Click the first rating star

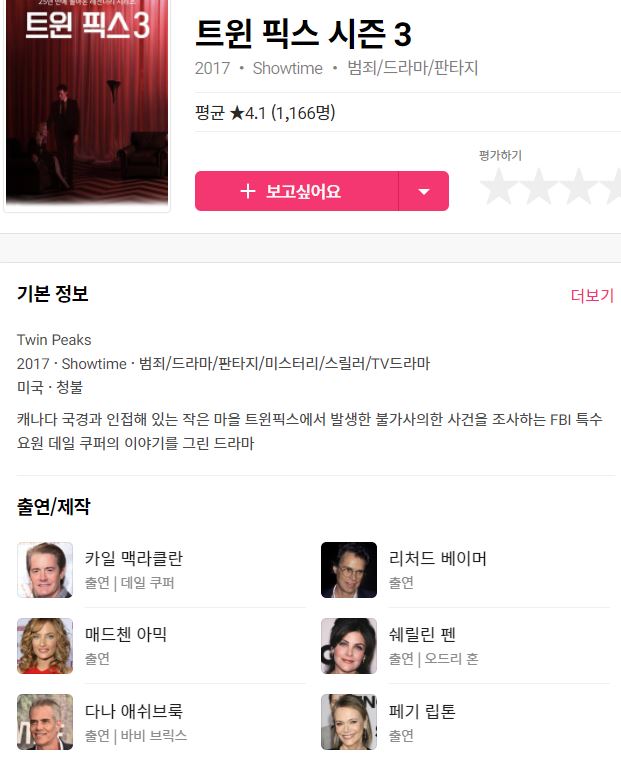click(x=499, y=186)
